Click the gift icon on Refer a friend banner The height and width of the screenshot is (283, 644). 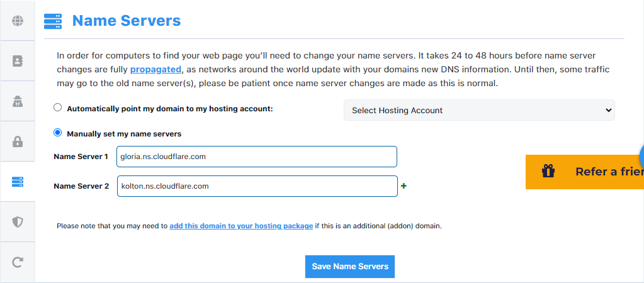point(548,170)
